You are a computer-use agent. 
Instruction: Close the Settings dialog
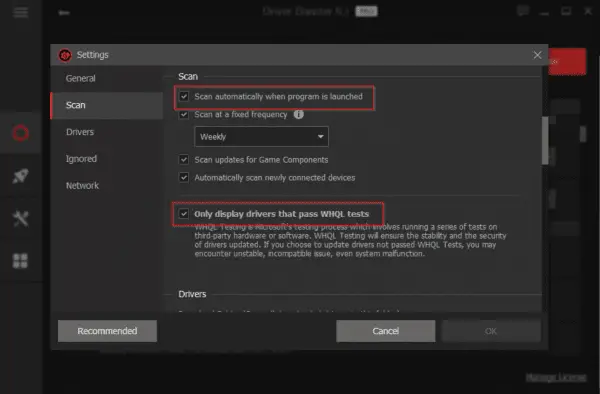537,55
